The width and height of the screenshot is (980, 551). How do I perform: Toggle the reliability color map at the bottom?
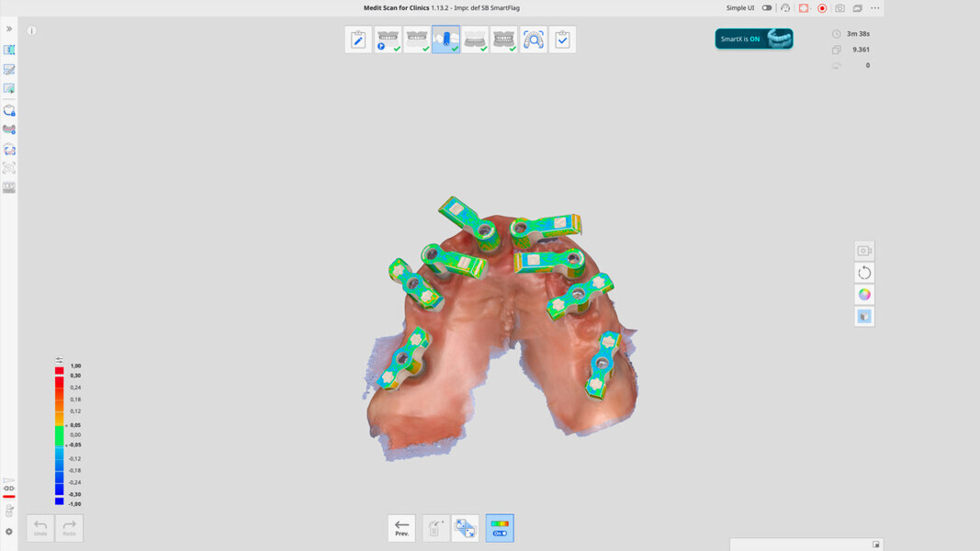[x=500, y=527]
